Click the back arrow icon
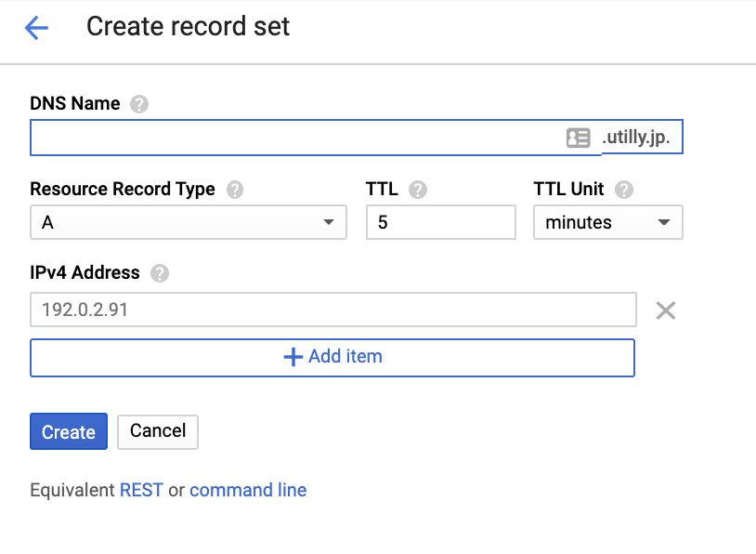This screenshot has width=756, height=554. coord(36,28)
